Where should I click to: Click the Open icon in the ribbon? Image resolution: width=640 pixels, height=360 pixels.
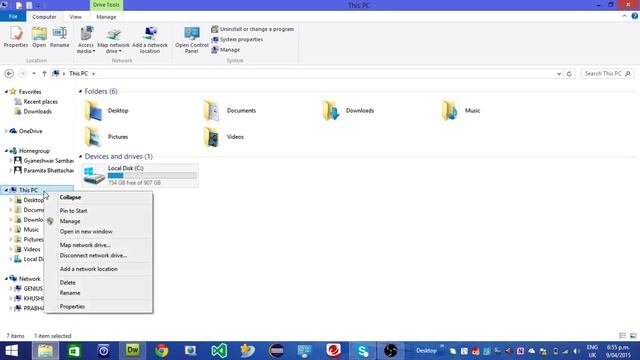[39, 37]
